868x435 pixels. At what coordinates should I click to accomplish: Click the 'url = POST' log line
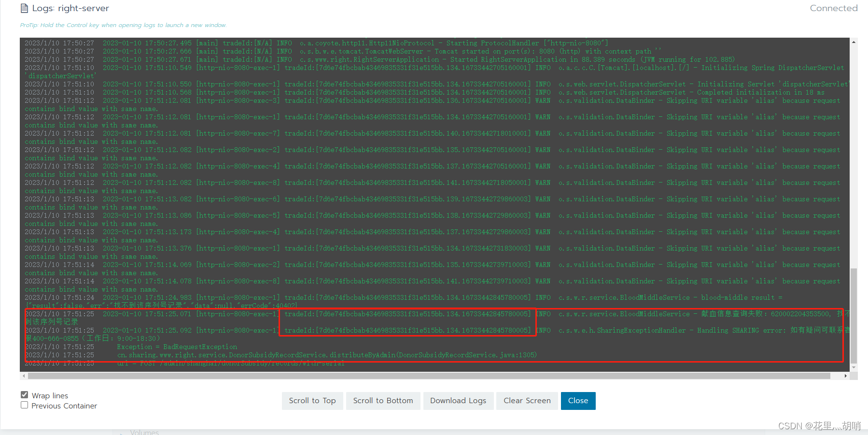[x=184, y=363]
